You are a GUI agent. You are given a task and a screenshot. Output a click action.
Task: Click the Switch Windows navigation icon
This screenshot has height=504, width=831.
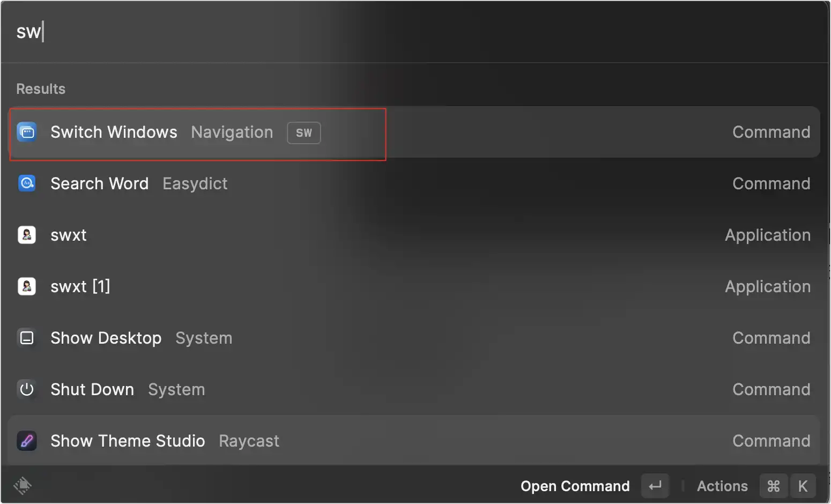(x=27, y=132)
